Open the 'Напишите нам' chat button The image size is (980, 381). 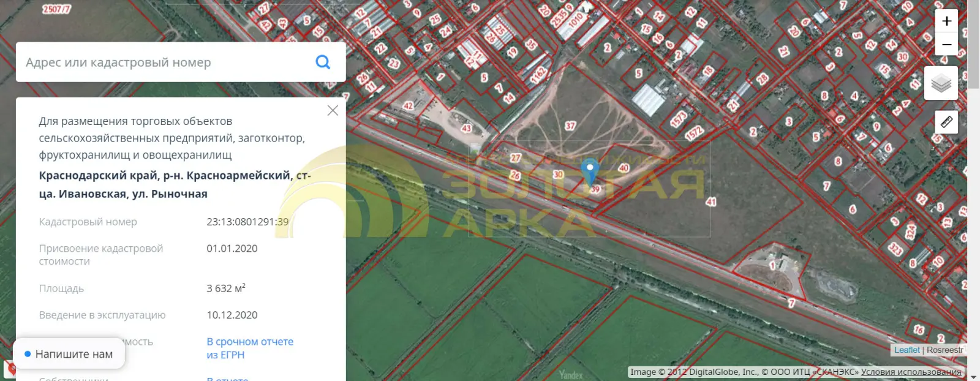pos(69,354)
